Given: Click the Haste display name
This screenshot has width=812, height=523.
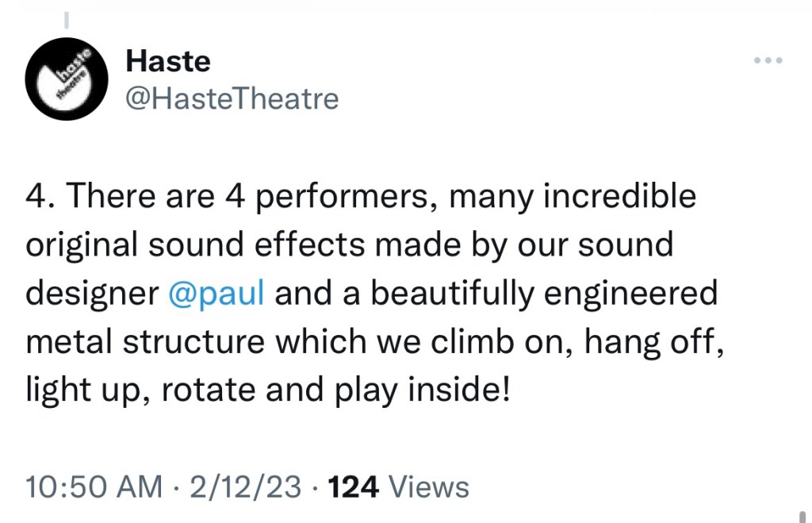Looking at the screenshot, I should 168,60.
